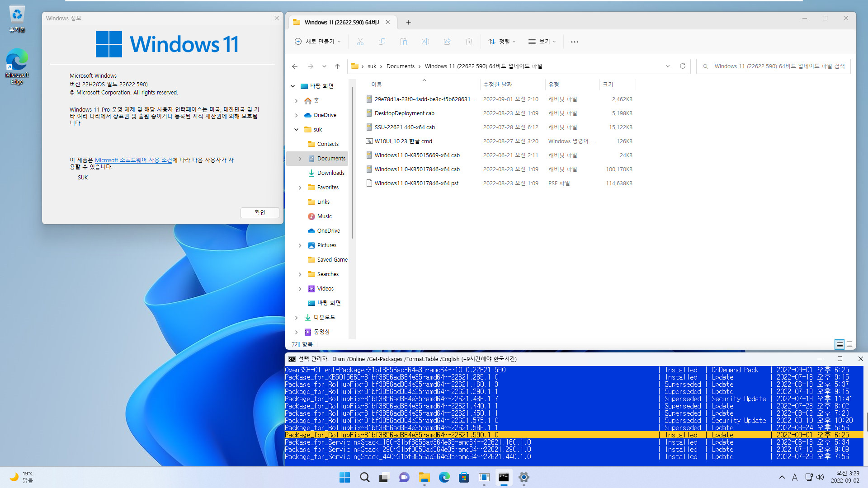Screen dimensions: 868x488
Task: Close the Windows 정보 dialog
Action: point(276,18)
